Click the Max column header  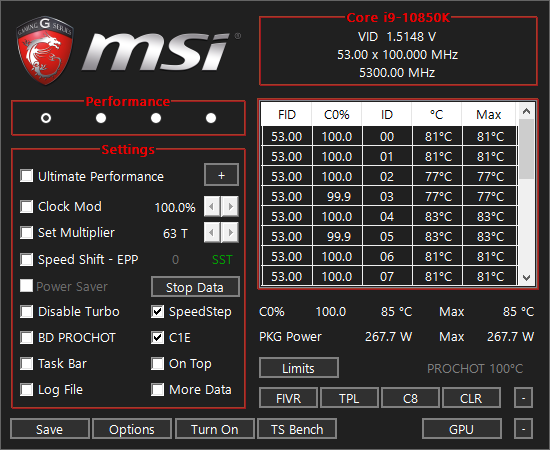tap(489, 114)
